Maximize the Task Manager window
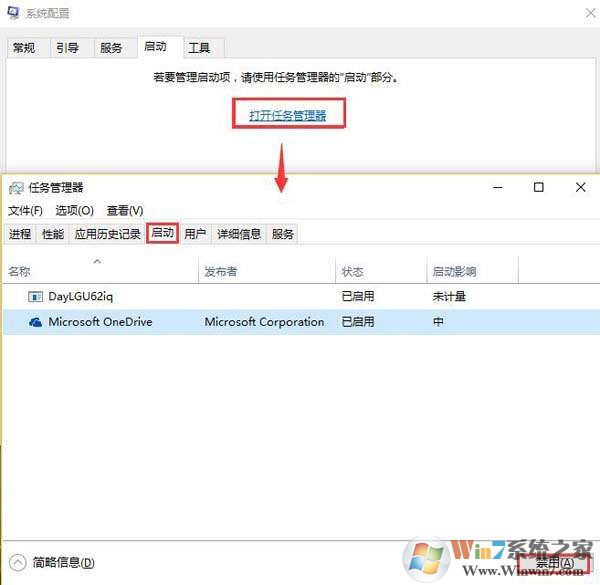Screen dimensions: 600x585 [x=539, y=187]
